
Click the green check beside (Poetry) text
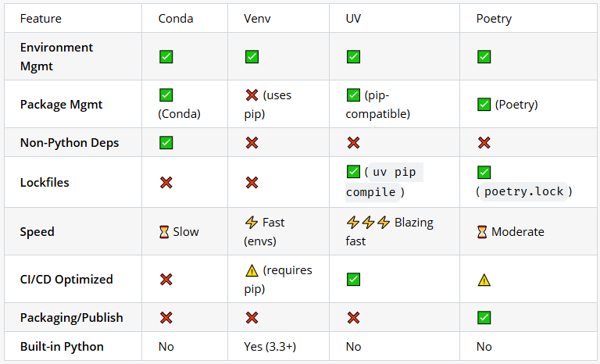click(484, 105)
